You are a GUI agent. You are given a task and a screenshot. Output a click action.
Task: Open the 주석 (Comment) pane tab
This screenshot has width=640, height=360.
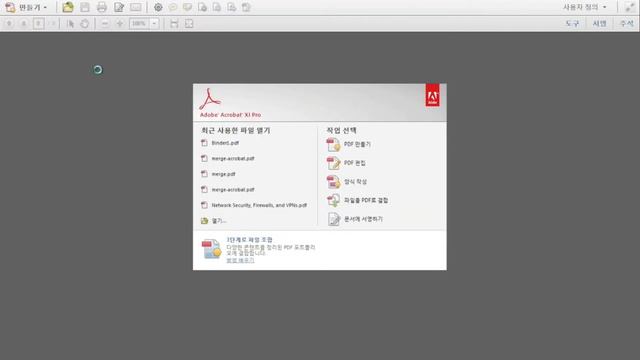point(627,24)
